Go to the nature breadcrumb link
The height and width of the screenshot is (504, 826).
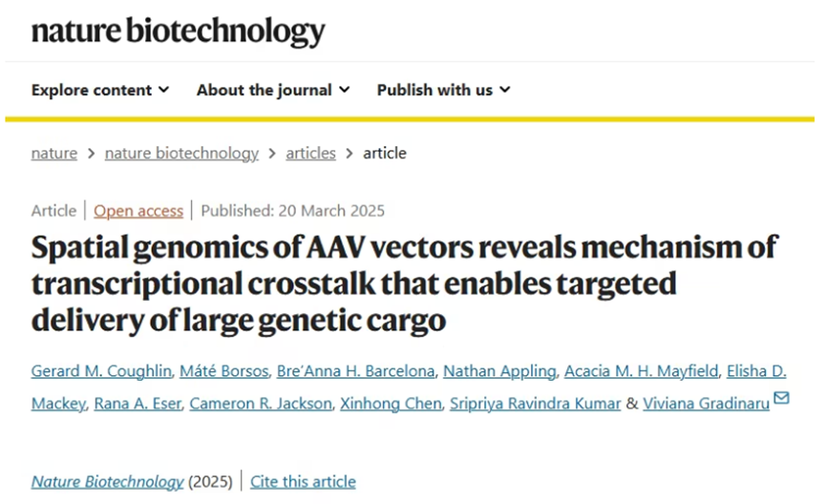pos(54,154)
